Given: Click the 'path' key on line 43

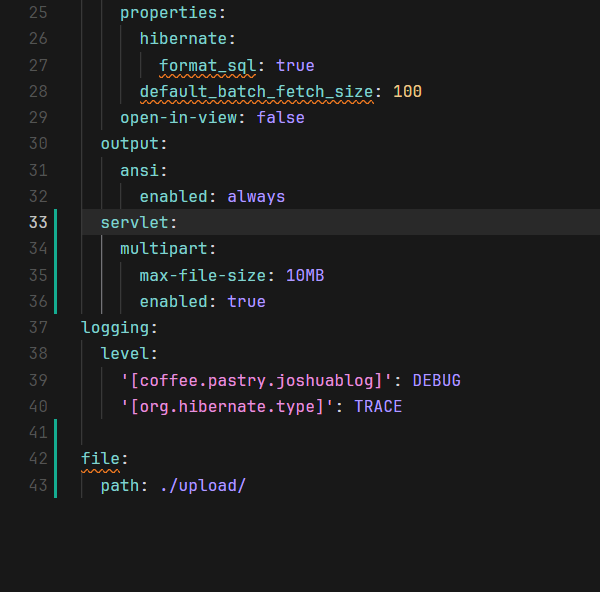Looking at the screenshot, I should pos(120,486).
